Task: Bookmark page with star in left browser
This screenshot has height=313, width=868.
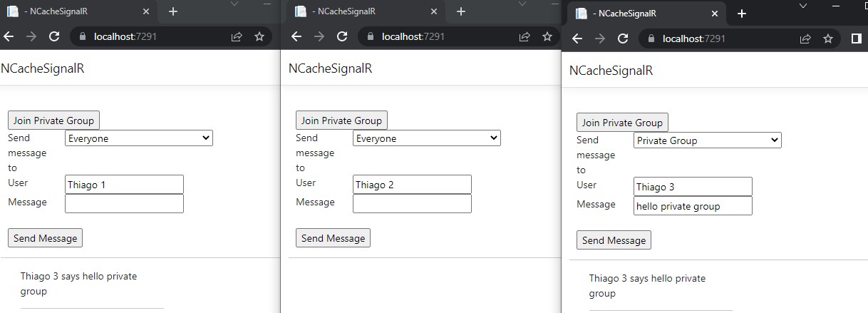Action: pos(259,36)
